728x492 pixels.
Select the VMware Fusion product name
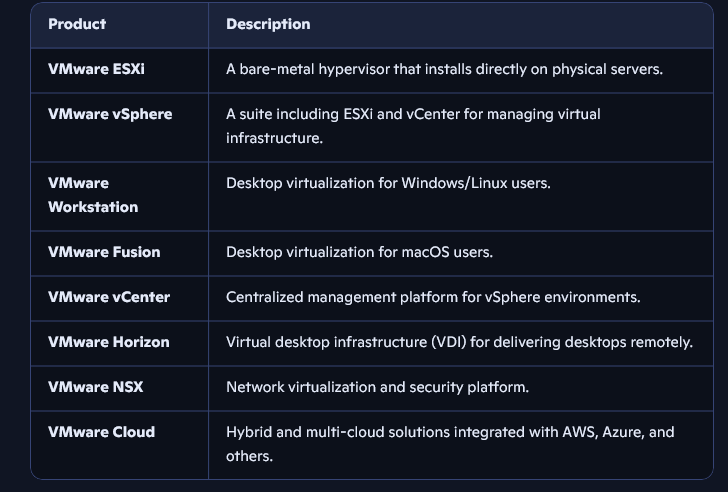tap(104, 252)
